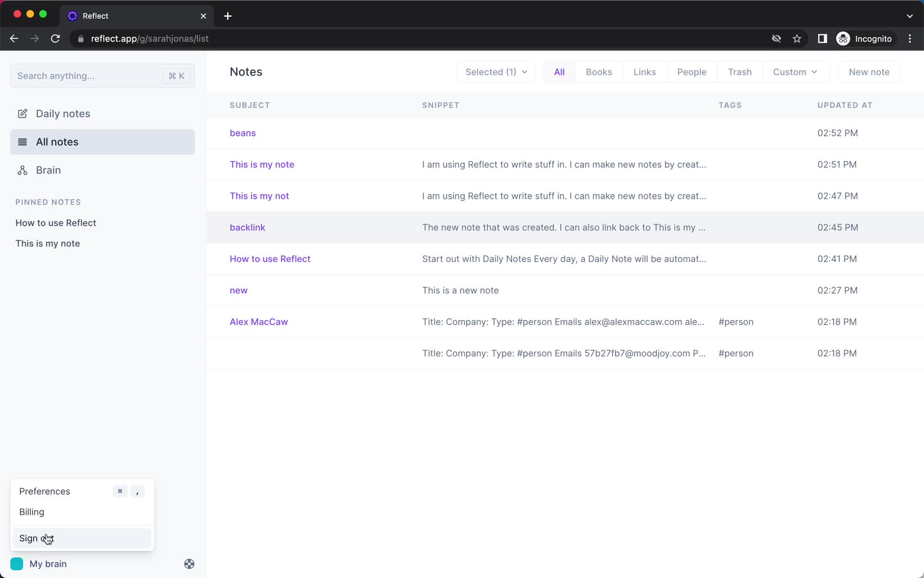
Task: Open This is my note in list
Action: (262, 164)
